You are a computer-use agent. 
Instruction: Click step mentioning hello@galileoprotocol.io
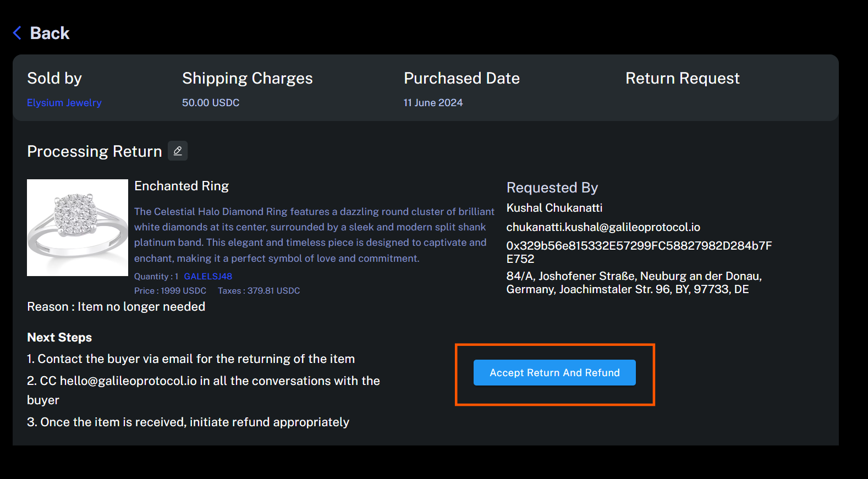[204, 390]
